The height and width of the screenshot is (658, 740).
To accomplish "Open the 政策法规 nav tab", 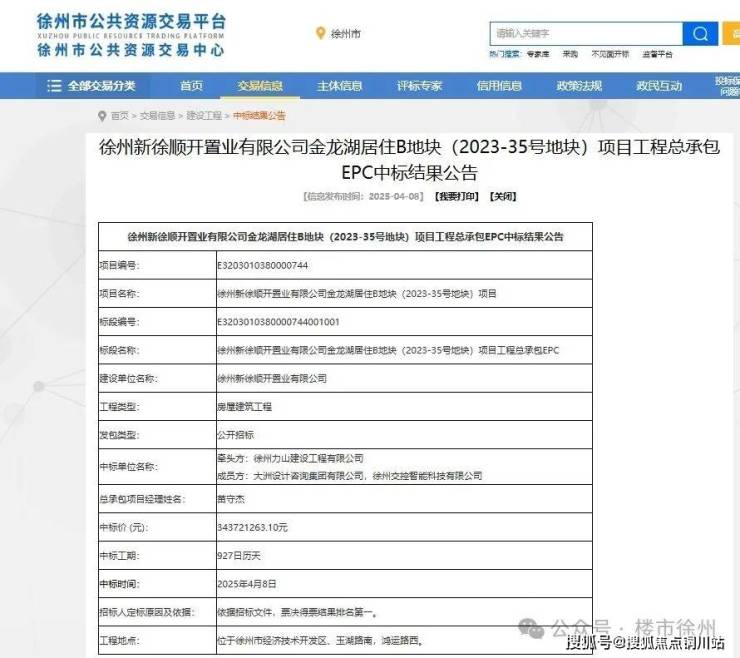I will [x=579, y=86].
